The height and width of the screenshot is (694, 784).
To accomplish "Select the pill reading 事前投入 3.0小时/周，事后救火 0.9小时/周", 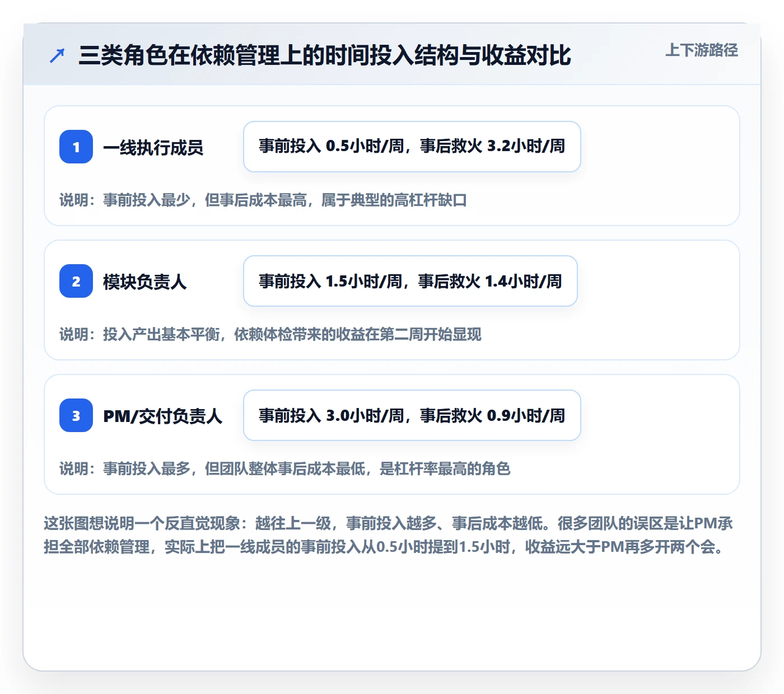I will click(x=412, y=415).
